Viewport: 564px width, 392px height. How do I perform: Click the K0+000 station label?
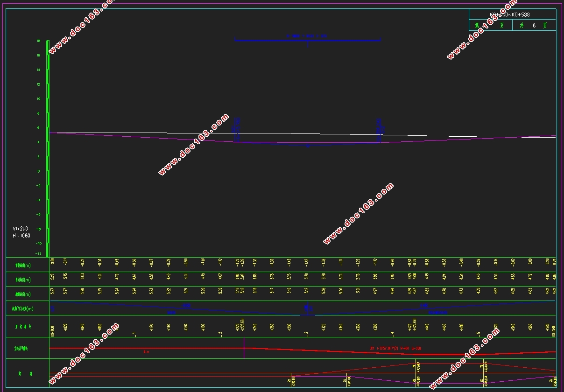point(52,329)
